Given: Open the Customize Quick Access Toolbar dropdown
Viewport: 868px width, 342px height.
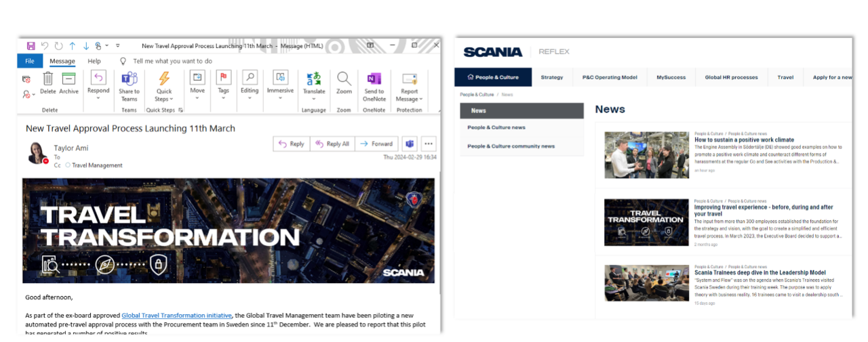Looking at the screenshot, I should 117,46.
